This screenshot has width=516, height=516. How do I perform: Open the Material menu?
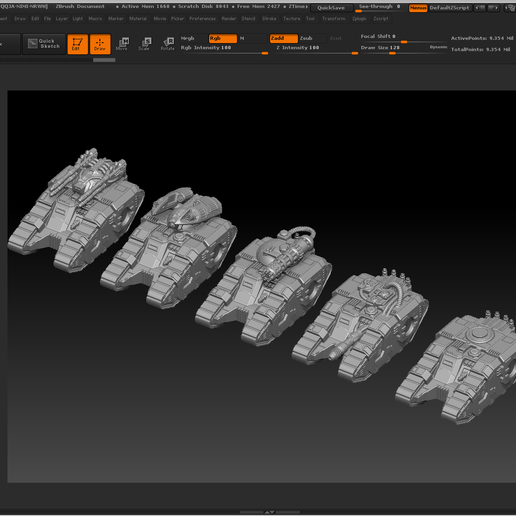click(x=138, y=19)
